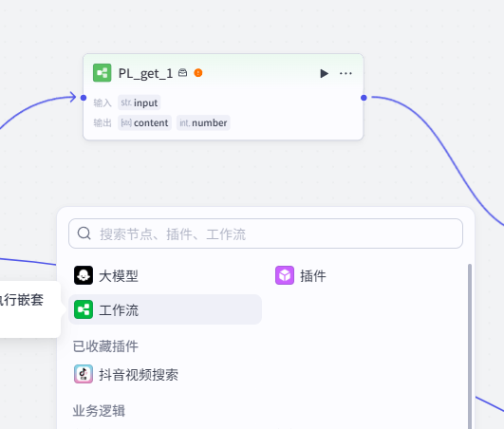Select the highlighted 工作流 entry in the node list
The image size is (504, 429).
coord(165,309)
